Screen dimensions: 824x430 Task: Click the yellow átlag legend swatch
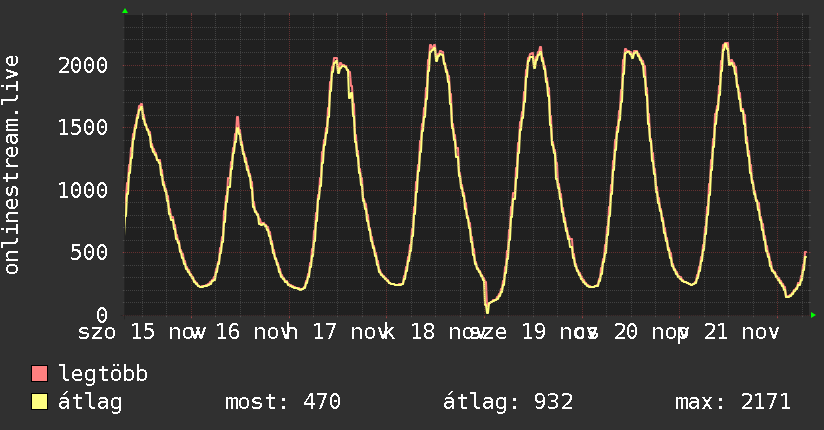coord(39,401)
